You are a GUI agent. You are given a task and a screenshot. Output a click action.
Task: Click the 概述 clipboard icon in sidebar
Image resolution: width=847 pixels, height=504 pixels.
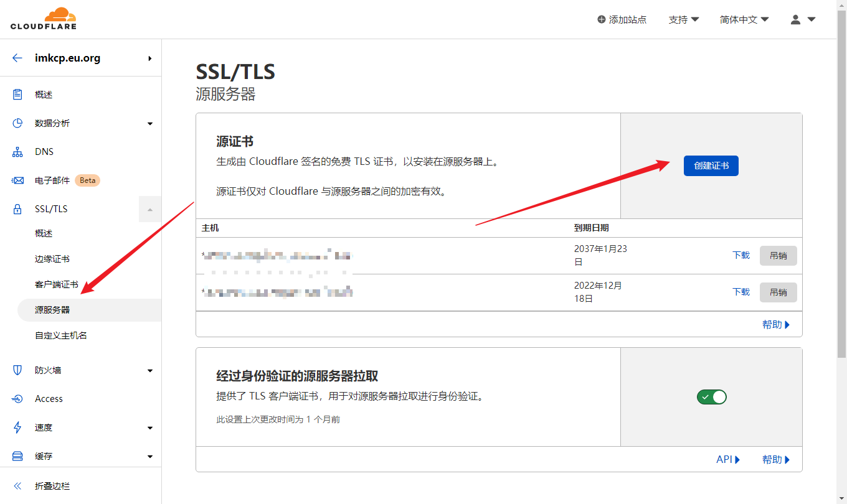point(17,95)
